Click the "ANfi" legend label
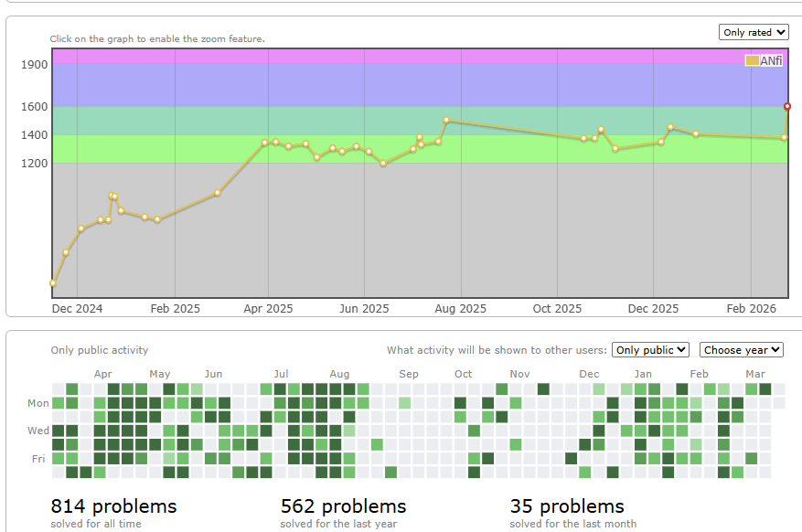Screen dimensions: 802x532 click(771, 61)
